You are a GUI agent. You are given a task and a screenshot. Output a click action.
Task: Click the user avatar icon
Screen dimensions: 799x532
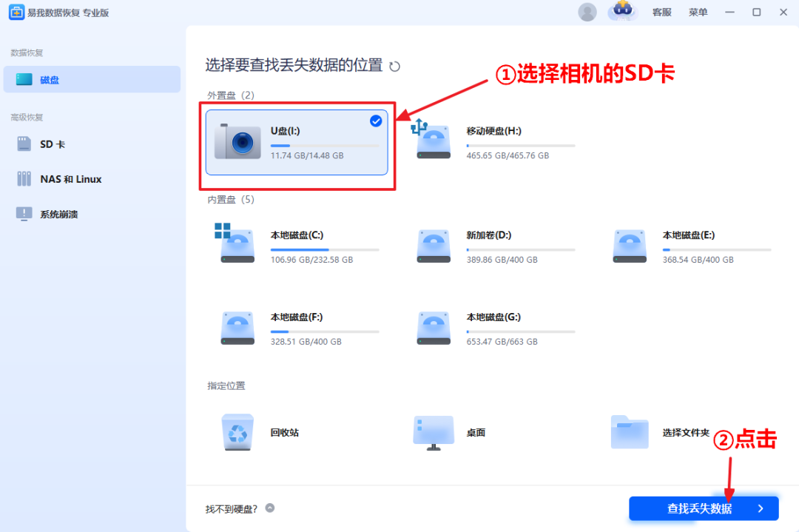[587, 12]
